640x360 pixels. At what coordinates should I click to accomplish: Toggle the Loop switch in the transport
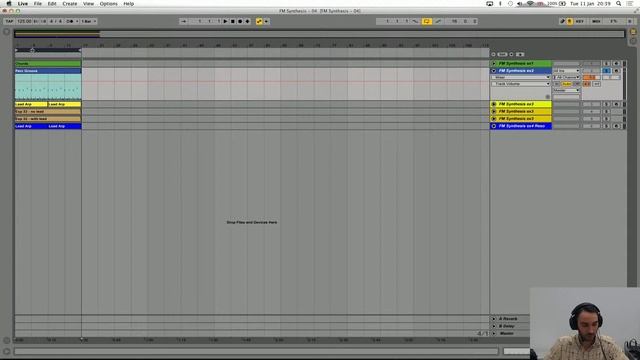pos(427,21)
